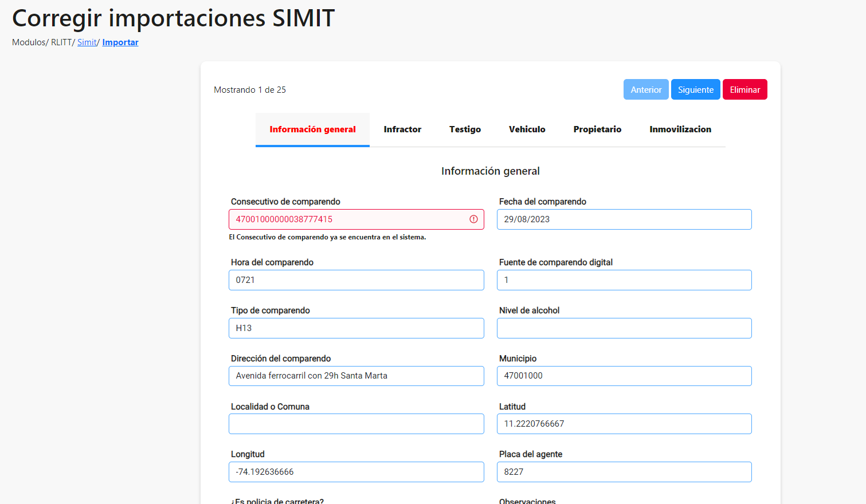
Task: Focus the Longitud field
Action: tap(356, 472)
